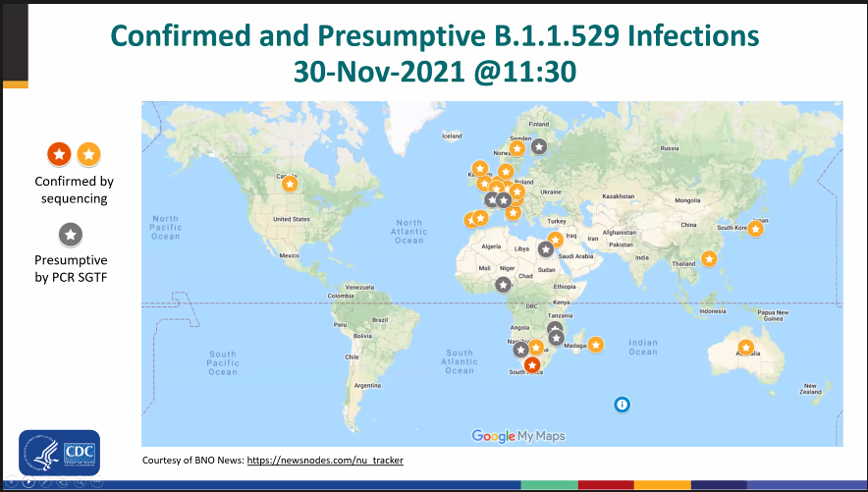Viewport: 868px width, 492px height.
Task: Click the orange star legend icon
Action: [88, 154]
